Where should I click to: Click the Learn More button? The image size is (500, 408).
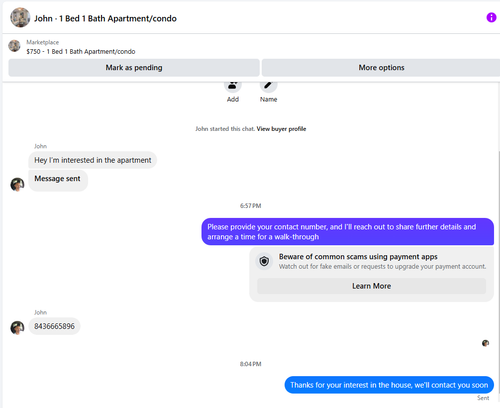click(x=371, y=286)
